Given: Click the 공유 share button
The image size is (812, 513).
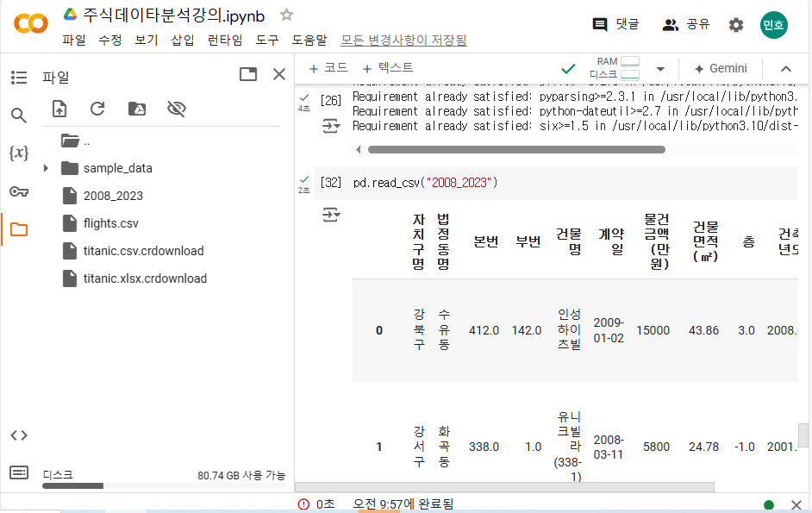Looking at the screenshot, I should click(686, 24).
